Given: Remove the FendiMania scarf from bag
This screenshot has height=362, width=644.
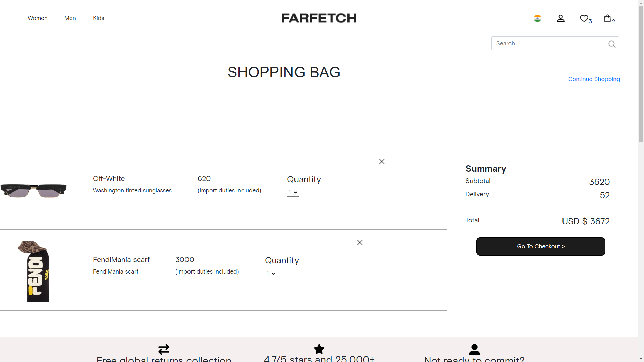Looking at the screenshot, I should coord(360,242).
